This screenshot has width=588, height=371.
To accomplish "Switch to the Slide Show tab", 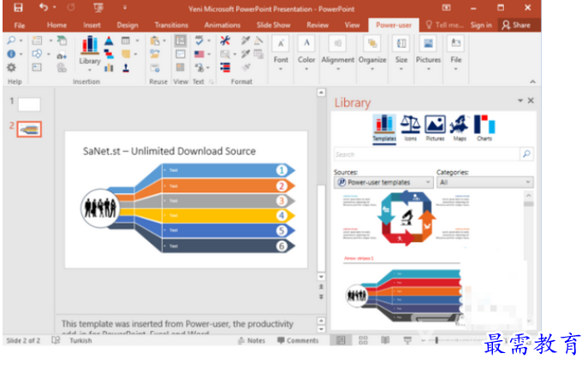I will [273, 25].
